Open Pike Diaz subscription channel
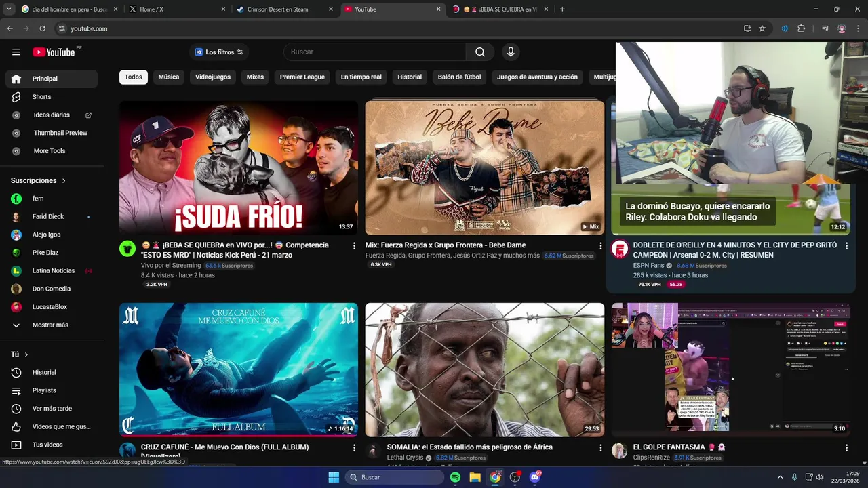The height and width of the screenshot is (488, 868). [52, 253]
